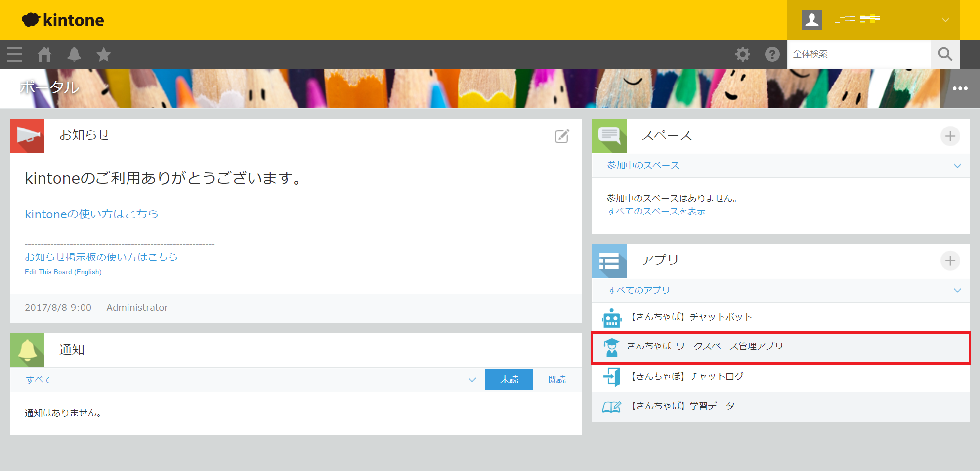Switch notifications to 未読 filter
This screenshot has width=980, height=471.
click(509, 380)
